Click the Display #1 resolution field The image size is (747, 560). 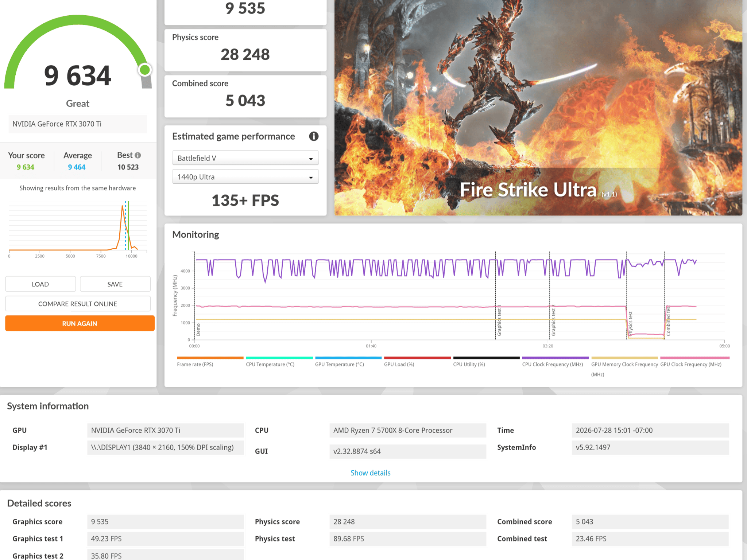click(x=165, y=447)
